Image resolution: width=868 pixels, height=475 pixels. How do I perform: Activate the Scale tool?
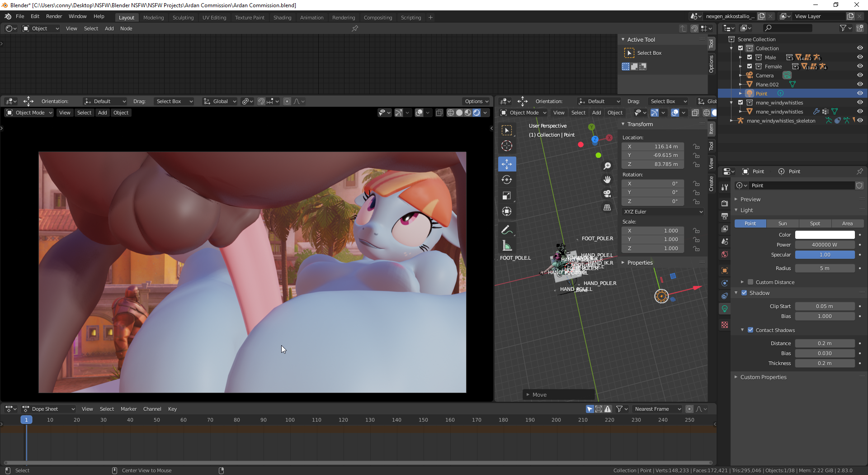(x=507, y=195)
